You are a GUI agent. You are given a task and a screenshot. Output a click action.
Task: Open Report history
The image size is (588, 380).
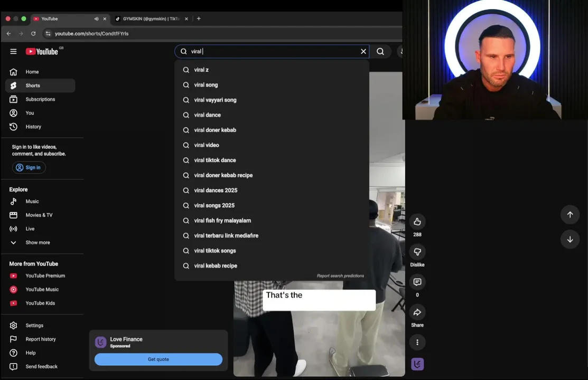[x=40, y=339]
